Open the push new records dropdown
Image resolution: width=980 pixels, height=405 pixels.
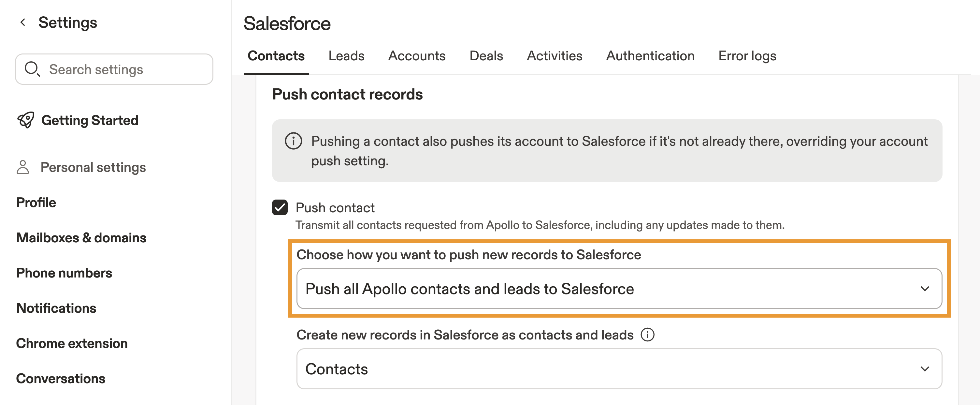(619, 289)
